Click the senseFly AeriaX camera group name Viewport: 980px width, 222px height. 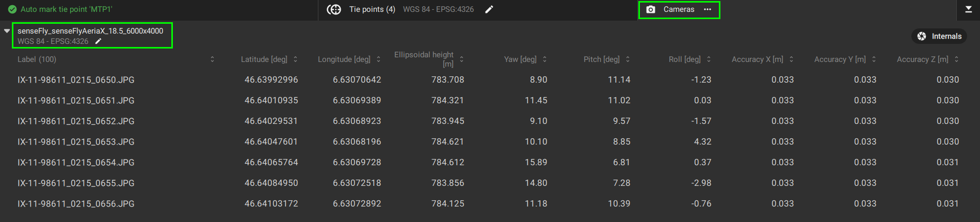click(x=90, y=31)
